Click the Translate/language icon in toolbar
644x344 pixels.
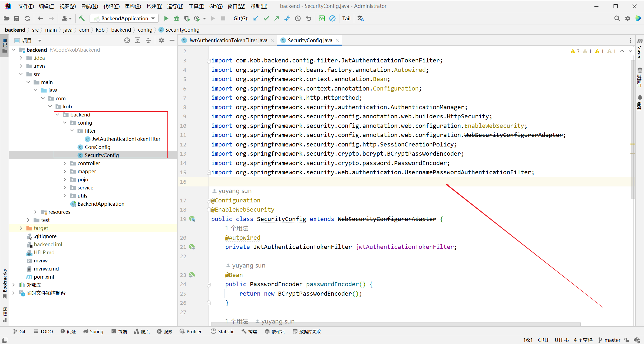(361, 18)
